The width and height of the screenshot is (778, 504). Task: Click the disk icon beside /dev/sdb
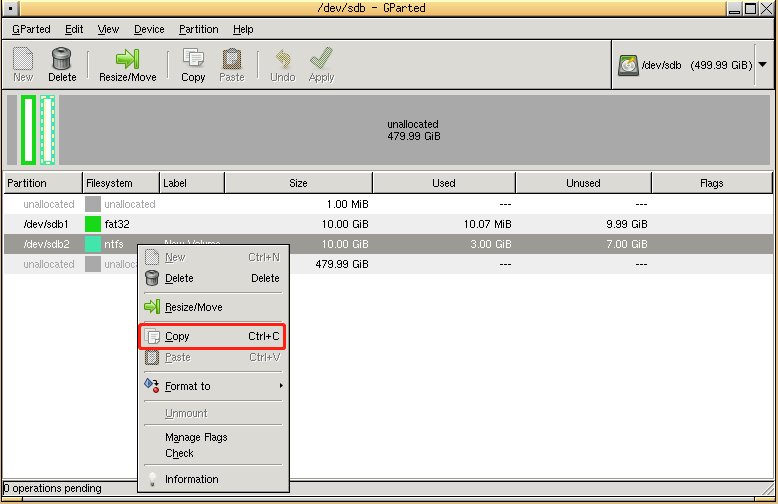coord(629,65)
